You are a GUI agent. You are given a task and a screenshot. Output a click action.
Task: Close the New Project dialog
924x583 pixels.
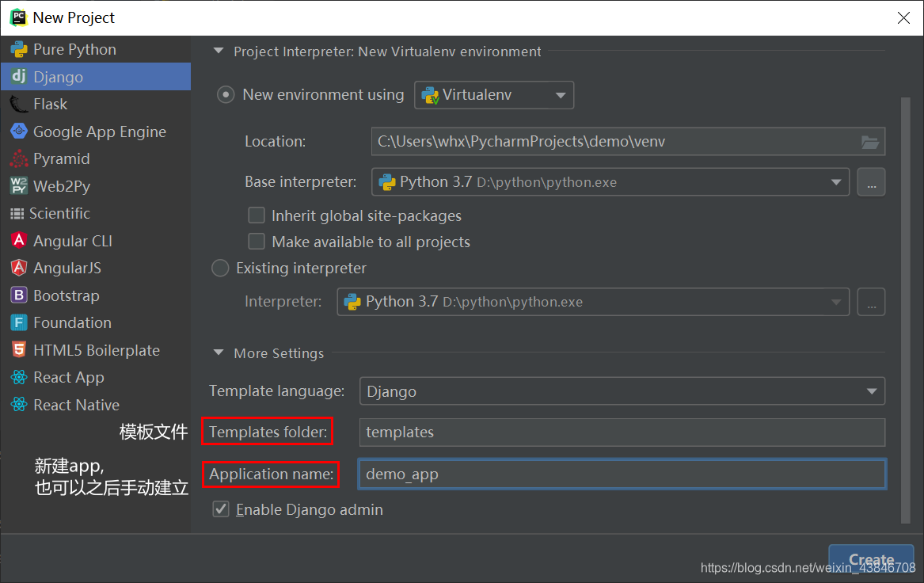(903, 17)
